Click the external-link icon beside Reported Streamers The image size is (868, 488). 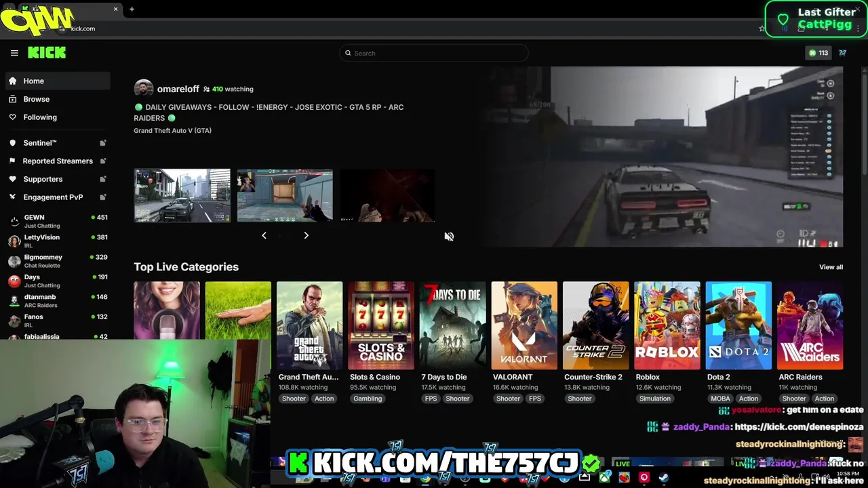pyautogui.click(x=103, y=161)
